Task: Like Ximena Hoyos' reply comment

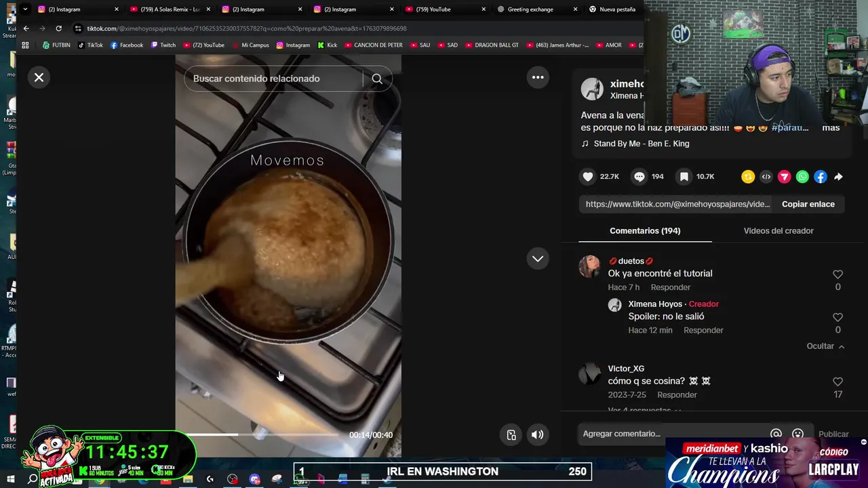Action: 837,317
